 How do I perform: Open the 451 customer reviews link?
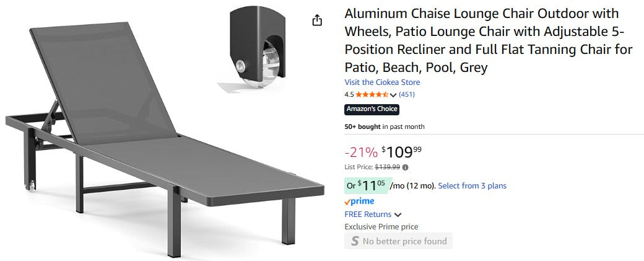tap(407, 95)
